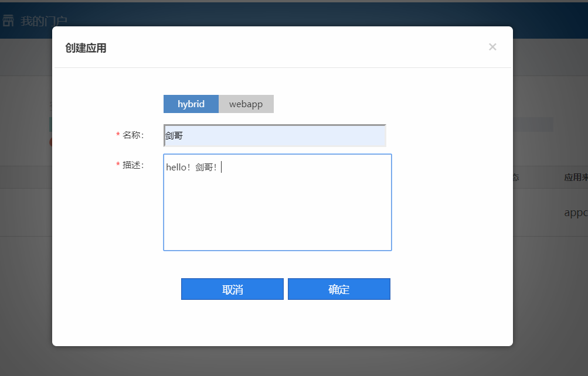Click the 名称 field label
This screenshot has height=376, width=588.
pos(133,135)
